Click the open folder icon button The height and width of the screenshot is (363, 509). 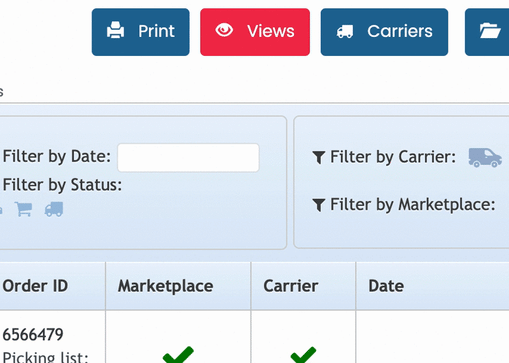tap(487, 32)
